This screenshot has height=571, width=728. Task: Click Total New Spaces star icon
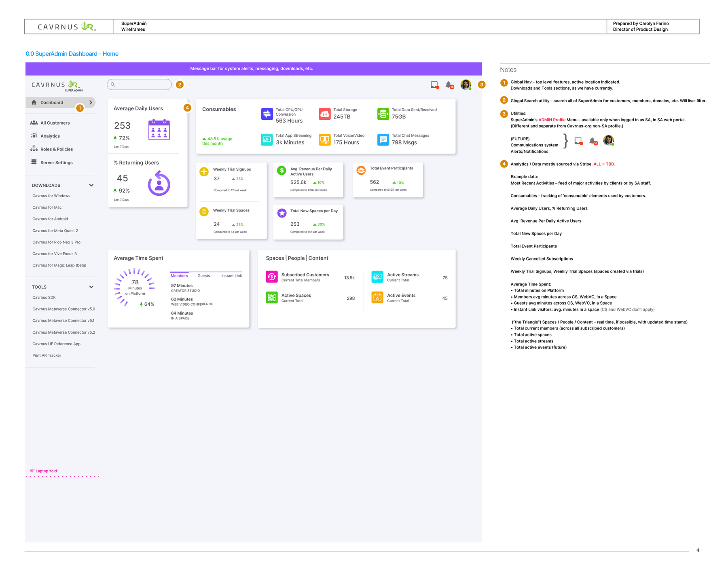point(282,213)
